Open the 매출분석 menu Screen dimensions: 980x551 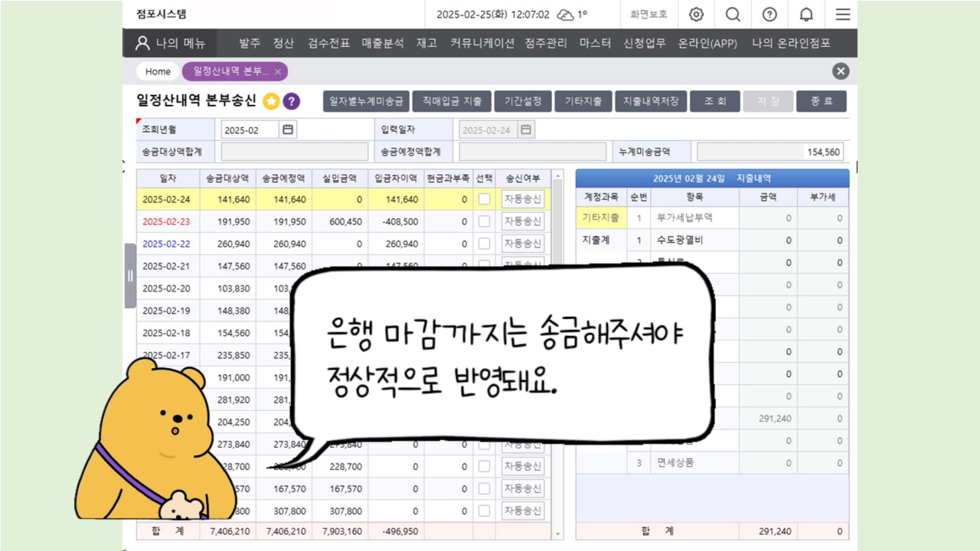coord(383,43)
